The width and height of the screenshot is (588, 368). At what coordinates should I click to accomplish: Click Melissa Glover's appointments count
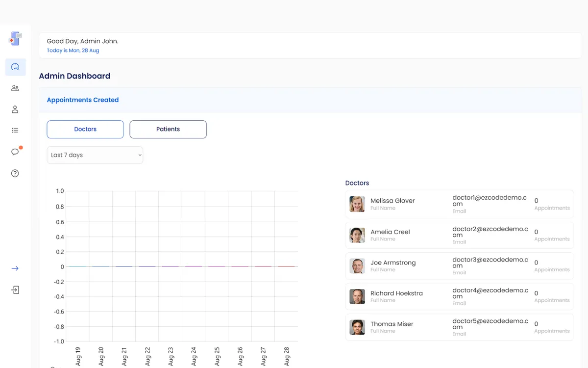(x=537, y=201)
